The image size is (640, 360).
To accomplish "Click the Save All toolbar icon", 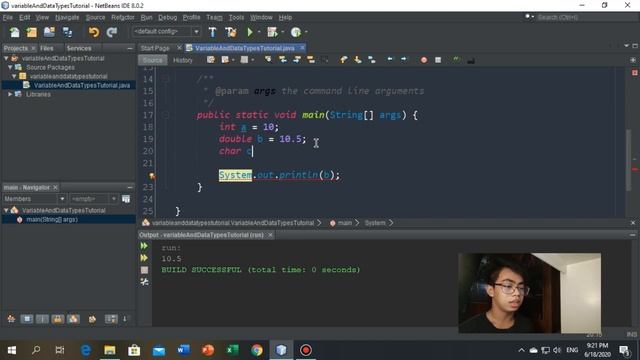I will [67, 32].
